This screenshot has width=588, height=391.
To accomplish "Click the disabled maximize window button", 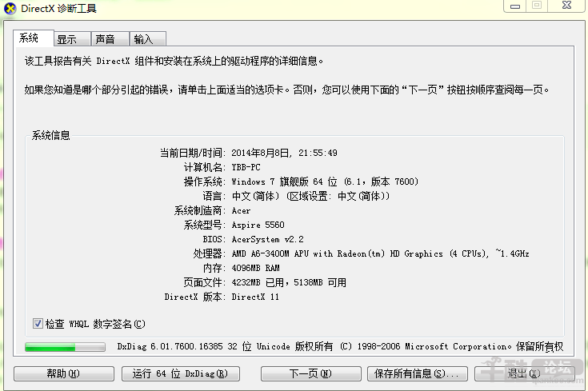I will pyautogui.click(x=537, y=6).
